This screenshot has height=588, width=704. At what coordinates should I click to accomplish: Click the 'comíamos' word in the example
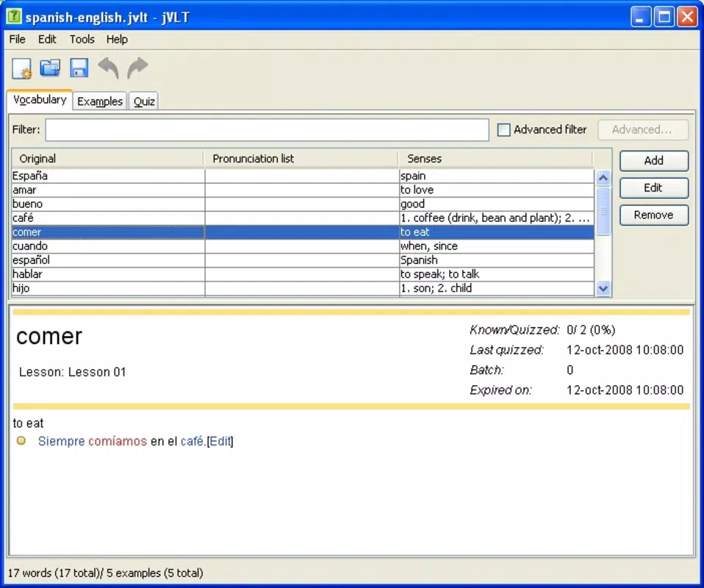118,441
